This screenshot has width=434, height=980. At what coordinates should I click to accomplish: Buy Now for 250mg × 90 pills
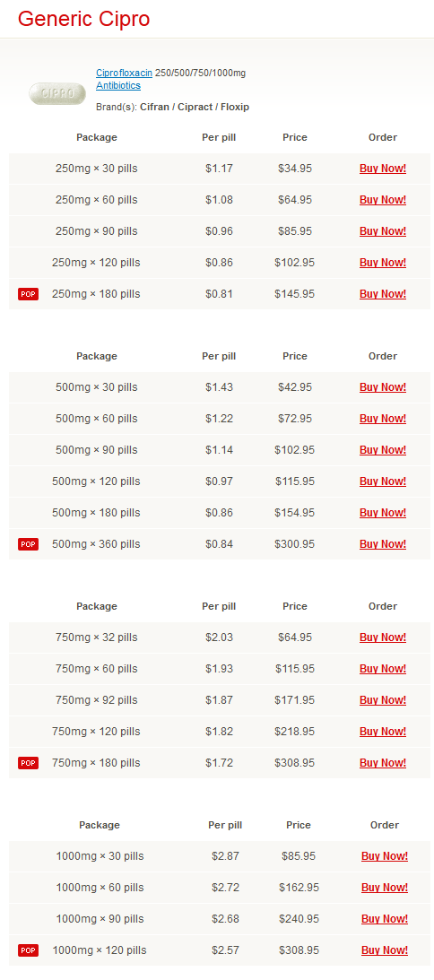383,230
